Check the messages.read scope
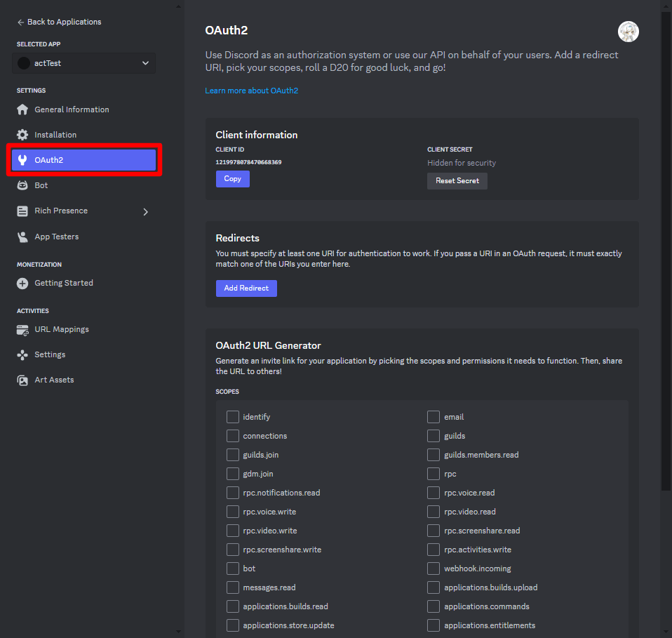 pos(233,587)
